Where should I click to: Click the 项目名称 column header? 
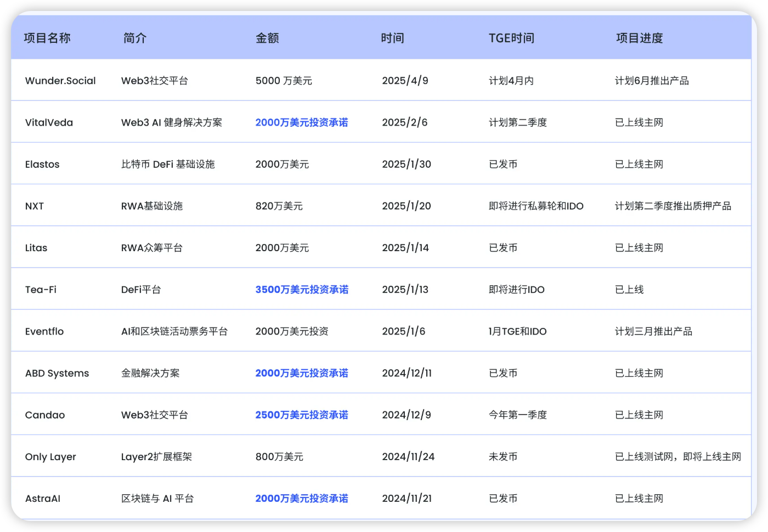(47, 38)
